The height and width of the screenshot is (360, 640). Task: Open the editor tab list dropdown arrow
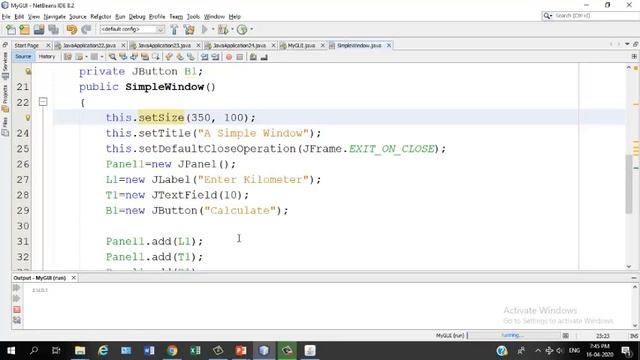(627, 44)
